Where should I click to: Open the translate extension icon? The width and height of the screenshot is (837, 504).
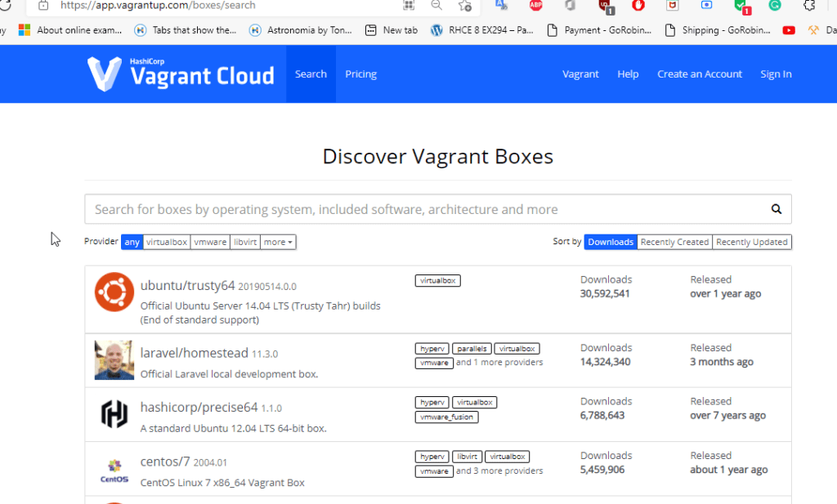(x=501, y=6)
